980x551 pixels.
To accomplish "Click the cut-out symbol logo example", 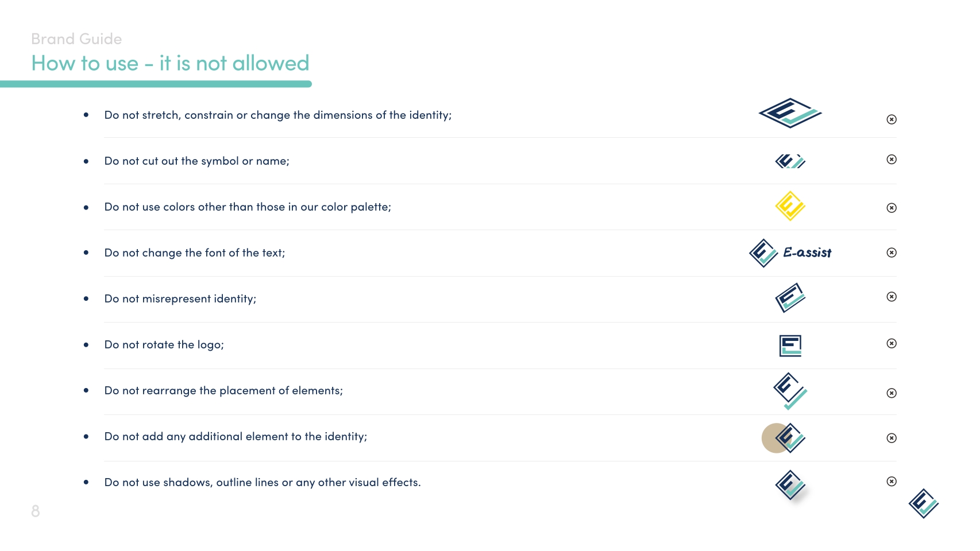I will (x=790, y=161).
